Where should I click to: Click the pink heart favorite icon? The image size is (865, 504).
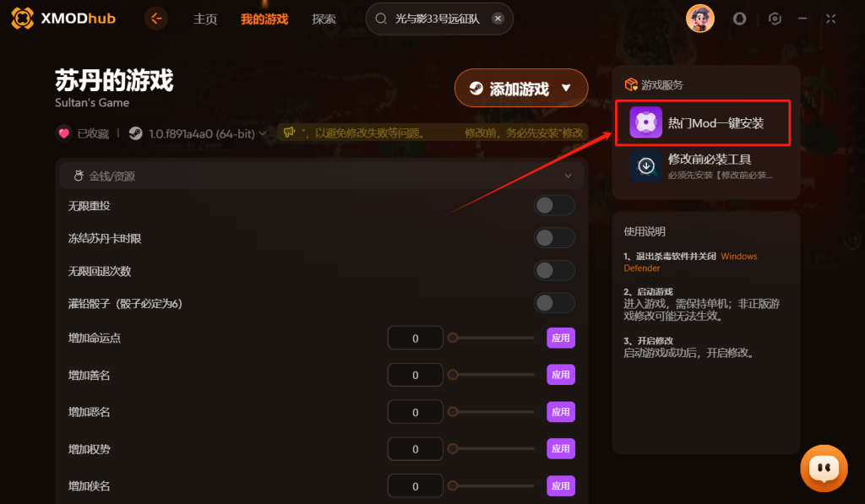pos(64,133)
